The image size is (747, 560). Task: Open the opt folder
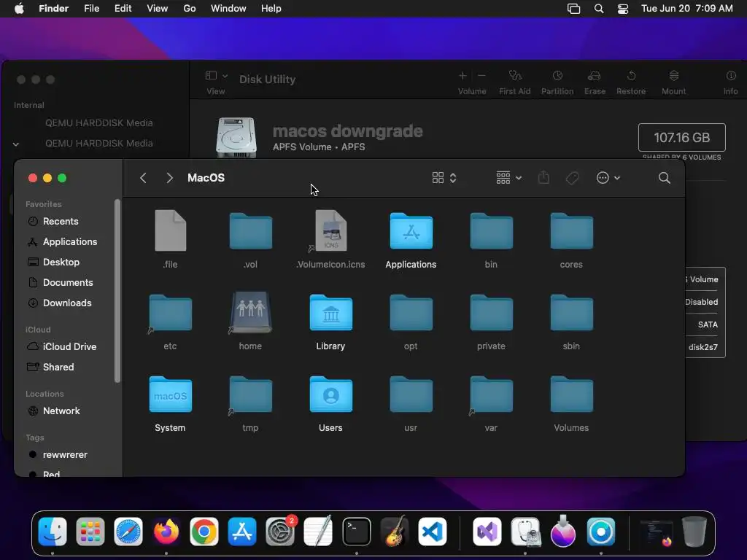click(411, 313)
